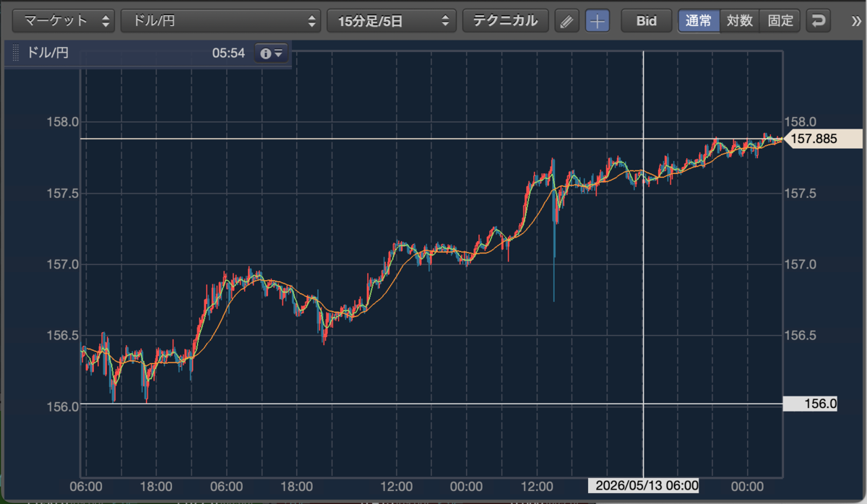Open the ドル/円 currency pair dropdown
Viewport: 867px width, 504px height.
(x=220, y=21)
